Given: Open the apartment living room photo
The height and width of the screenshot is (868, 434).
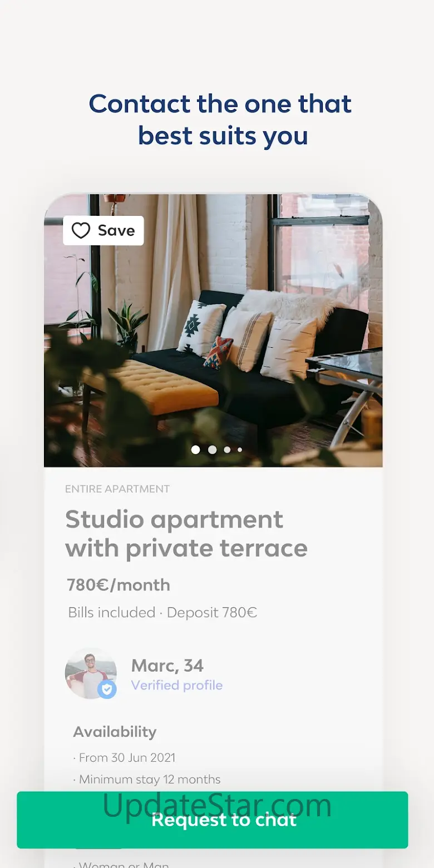Looking at the screenshot, I should [213, 331].
